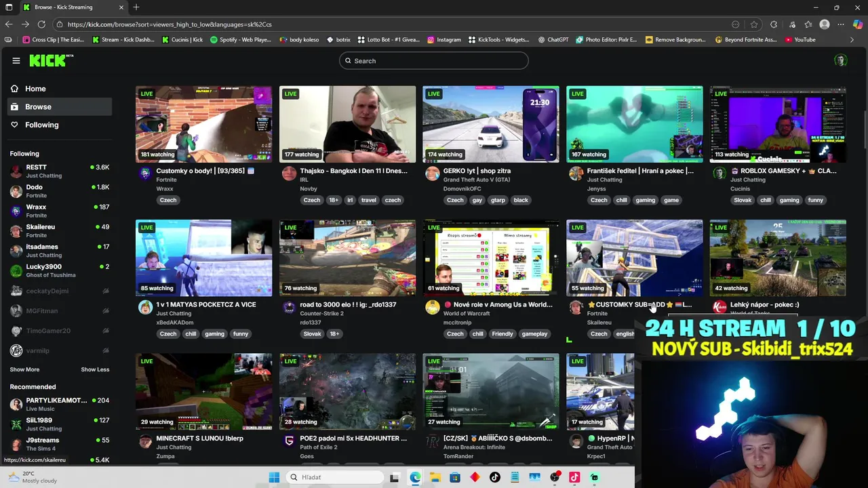Select Browse in sidebar
868x488 pixels.
(x=61, y=106)
